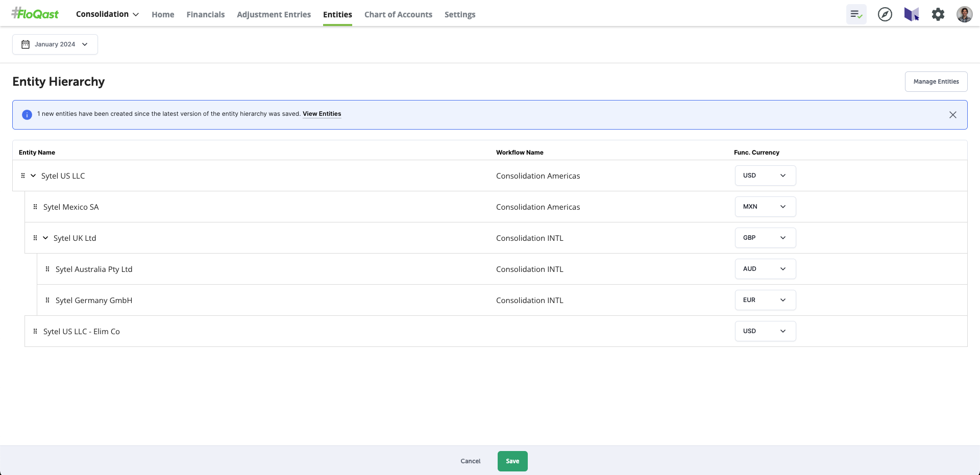Select the Sytel Germany GmbH entity name
Viewport: 980px width, 475px height.
click(94, 301)
